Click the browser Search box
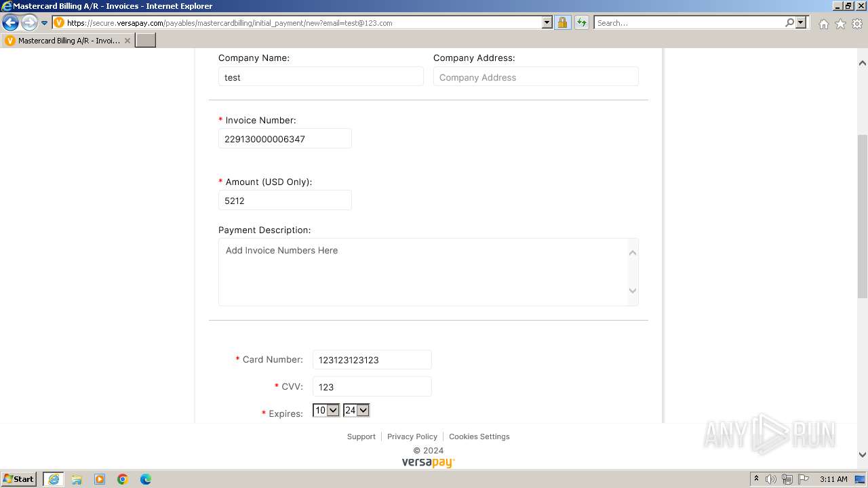The image size is (868, 488). (x=689, y=23)
